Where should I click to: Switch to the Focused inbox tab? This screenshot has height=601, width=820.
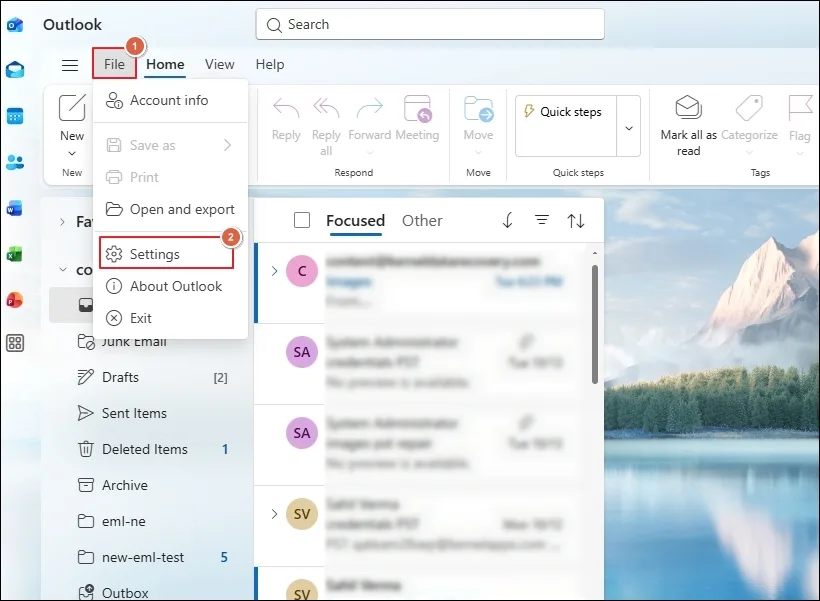[x=356, y=220]
